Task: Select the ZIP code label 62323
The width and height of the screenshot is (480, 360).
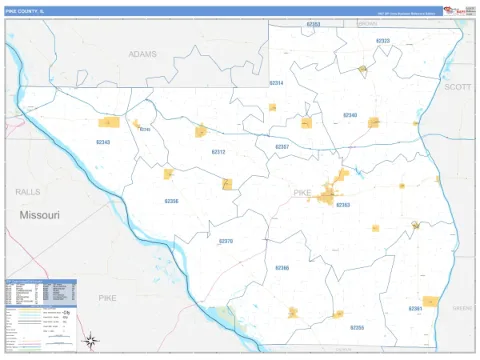Action: click(383, 41)
